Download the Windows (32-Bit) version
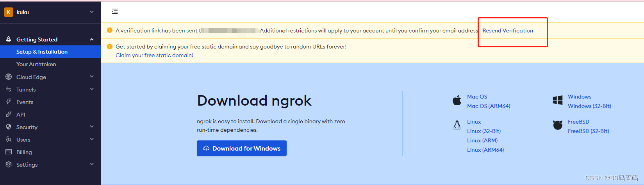 pos(589,106)
